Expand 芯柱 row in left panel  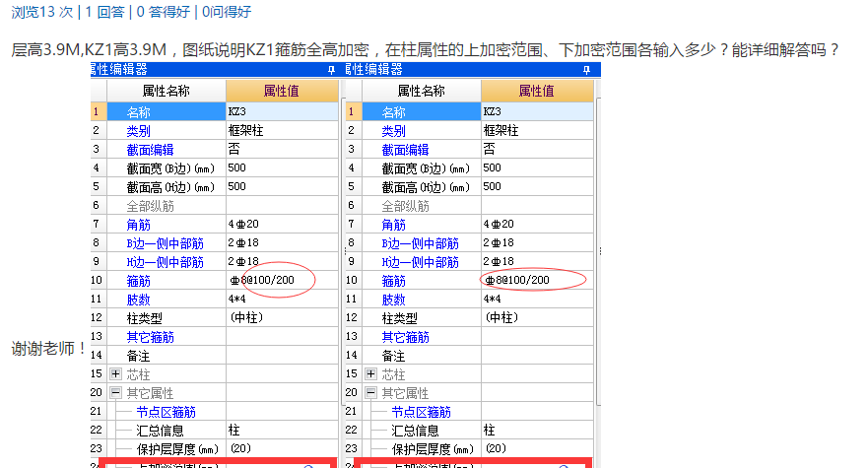(115, 373)
